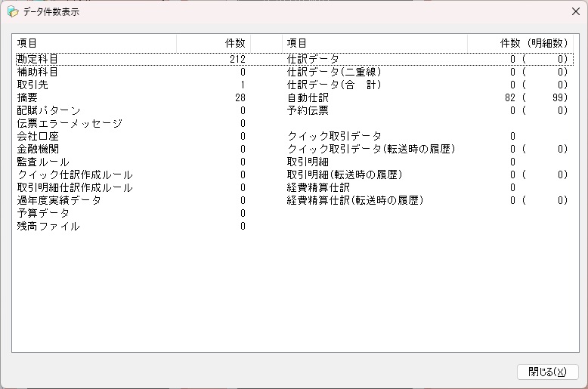Select the 補助科目 row
588x389 pixels.
(x=38, y=72)
